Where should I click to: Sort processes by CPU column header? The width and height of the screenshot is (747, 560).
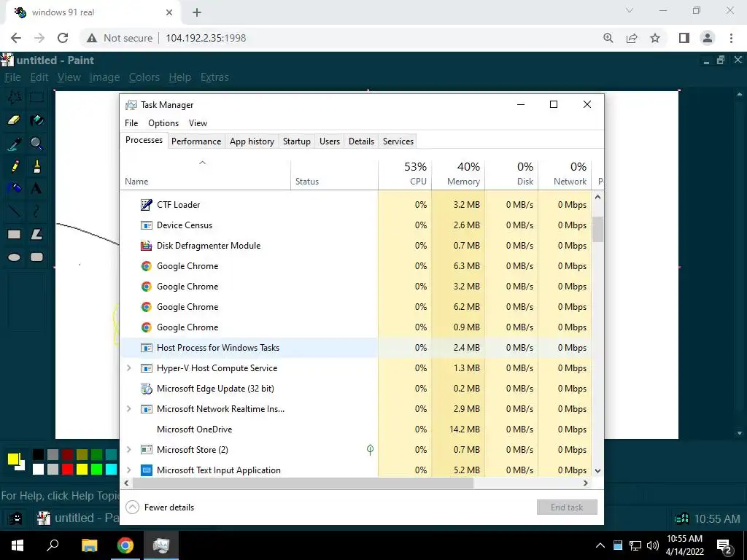pos(405,174)
